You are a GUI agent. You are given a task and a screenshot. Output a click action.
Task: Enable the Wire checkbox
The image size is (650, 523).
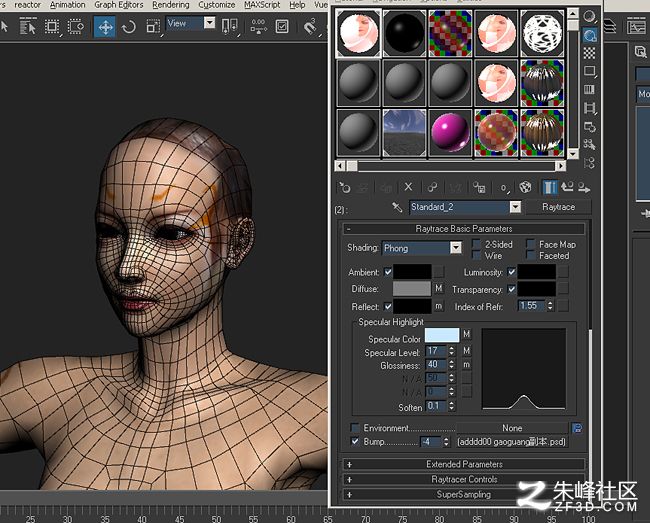[477, 256]
